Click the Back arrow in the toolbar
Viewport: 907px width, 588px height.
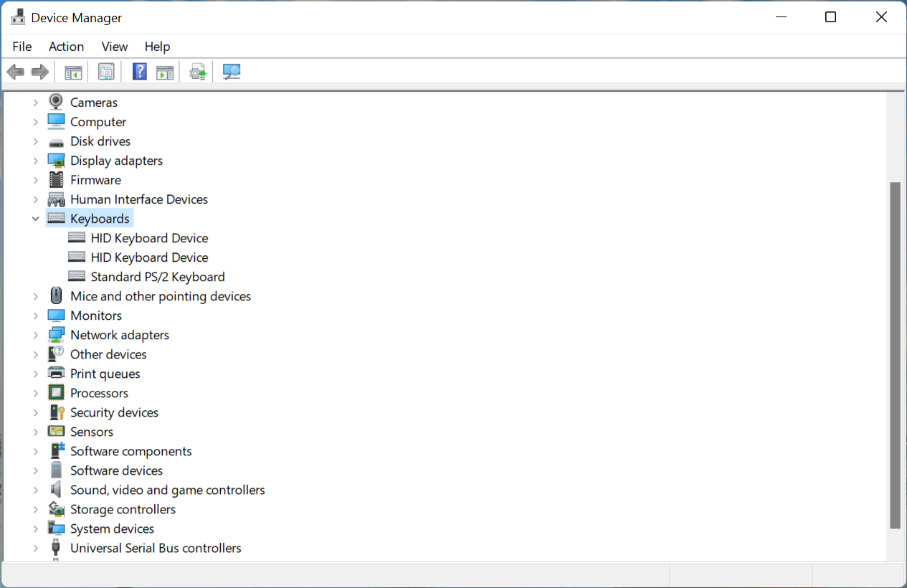click(15, 72)
